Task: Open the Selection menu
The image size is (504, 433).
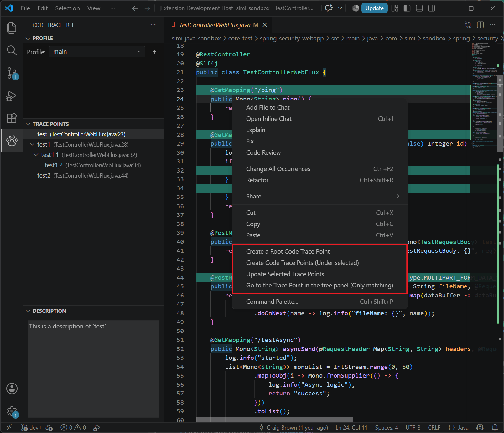Action: 67,8
